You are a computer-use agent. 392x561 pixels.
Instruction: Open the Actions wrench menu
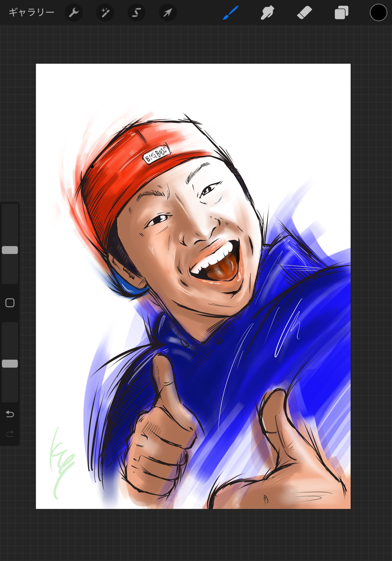[x=74, y=12]
